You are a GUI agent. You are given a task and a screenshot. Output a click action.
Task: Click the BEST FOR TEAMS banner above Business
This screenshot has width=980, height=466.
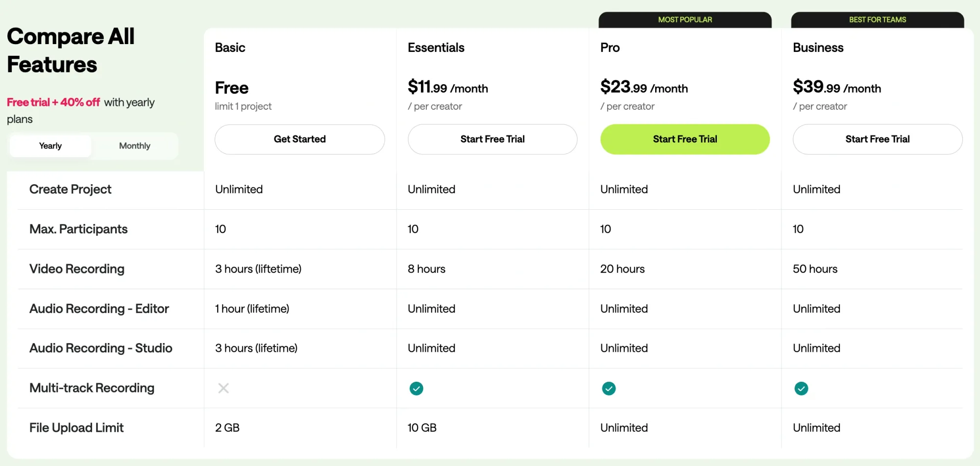[x=877, y=20]
